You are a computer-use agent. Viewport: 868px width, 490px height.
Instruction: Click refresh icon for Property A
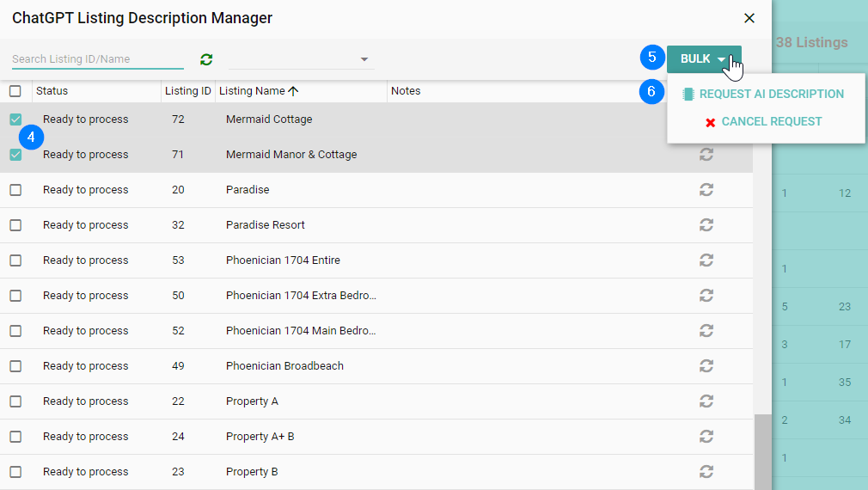706,401
